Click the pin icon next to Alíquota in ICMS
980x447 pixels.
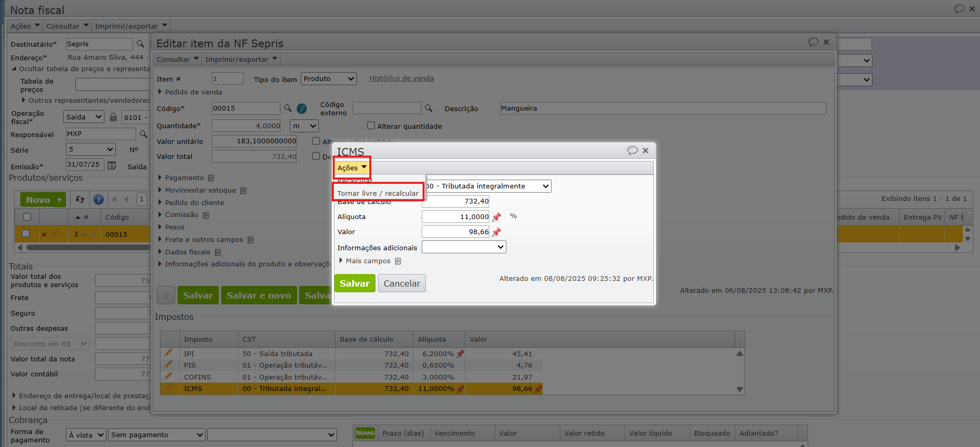(x=496, y=216)
